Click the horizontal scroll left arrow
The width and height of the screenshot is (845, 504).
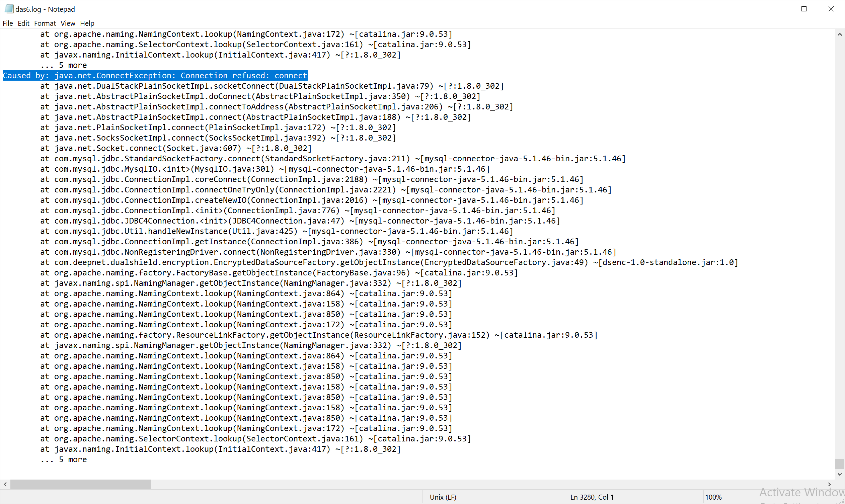pyautogui.click(x=5, y=484)
